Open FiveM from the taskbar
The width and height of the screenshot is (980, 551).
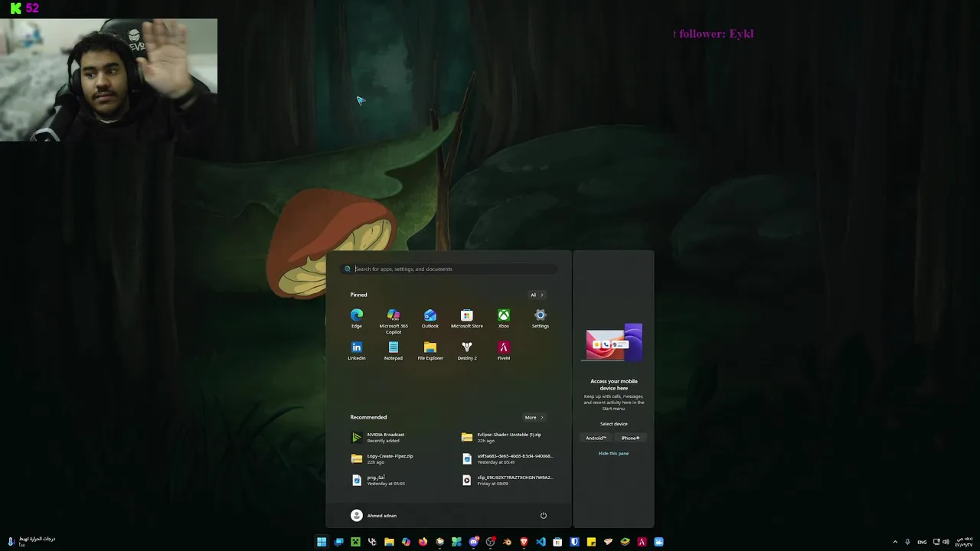pos(642,542)
